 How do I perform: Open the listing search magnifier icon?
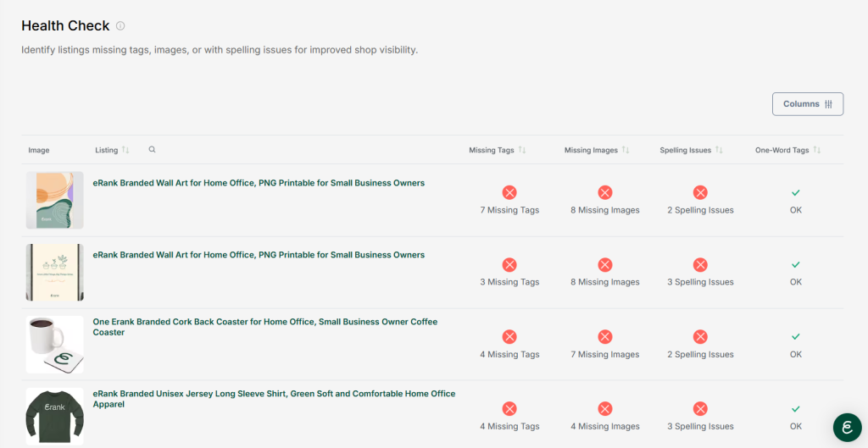[152, 150]
